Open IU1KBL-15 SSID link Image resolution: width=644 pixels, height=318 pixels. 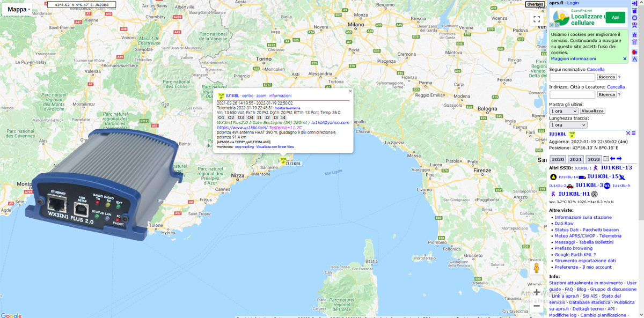[603, 176]
